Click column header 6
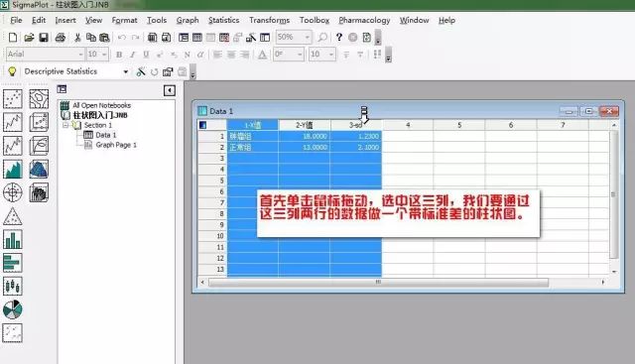The image size is (635, 364). click(511, 125)
